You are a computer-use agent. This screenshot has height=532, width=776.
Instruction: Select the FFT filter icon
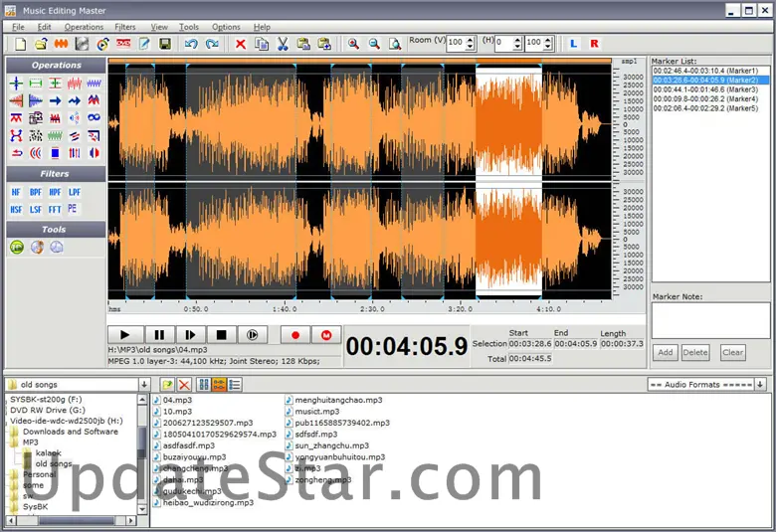[x=55, y=209]
